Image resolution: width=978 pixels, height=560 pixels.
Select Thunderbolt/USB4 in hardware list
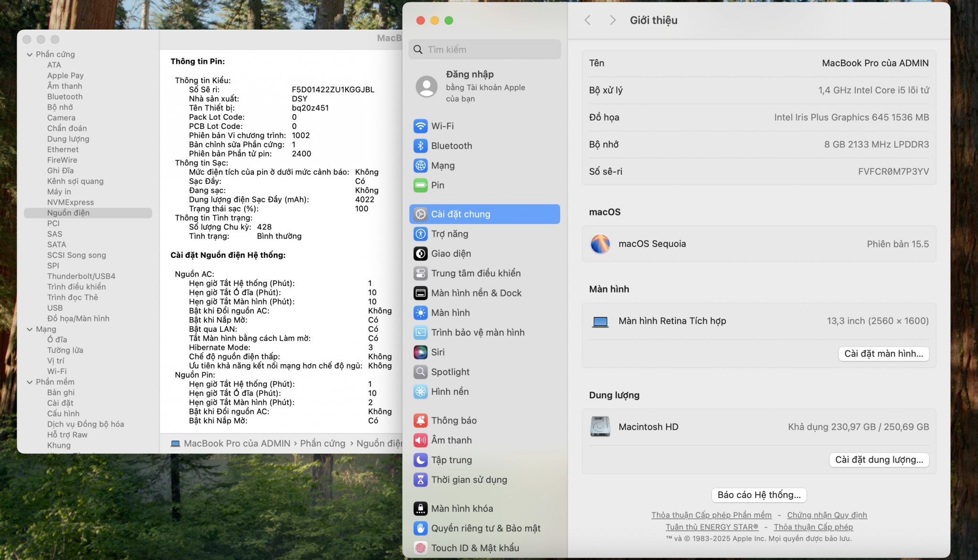click(x=81, y=276)
